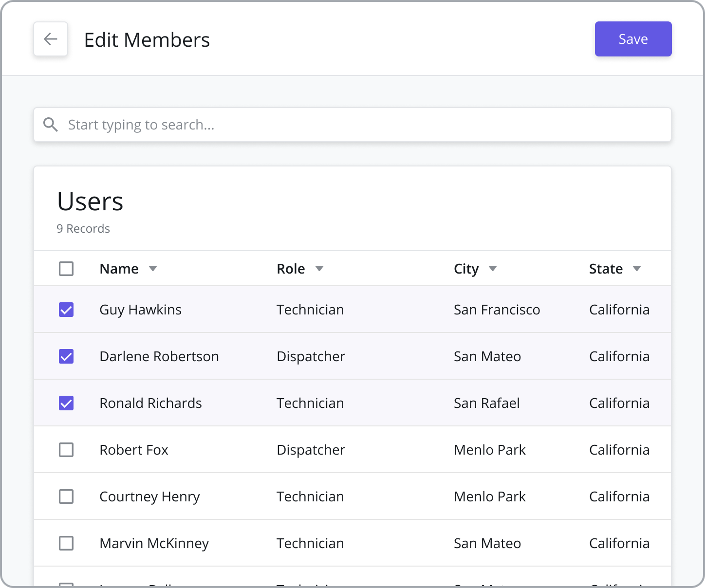
Task: Click San Francisco city cell
Action: point(497,310)
